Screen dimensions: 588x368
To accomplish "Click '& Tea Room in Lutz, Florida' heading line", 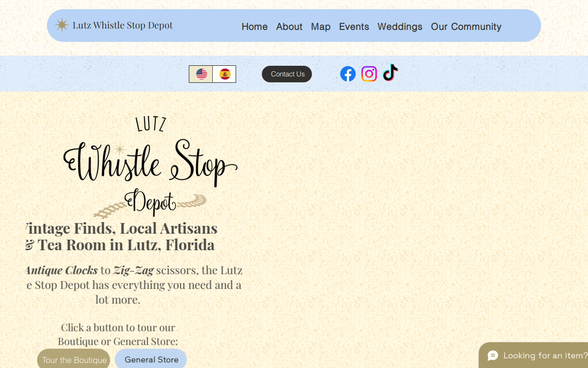I will click(x=120, y=245).
